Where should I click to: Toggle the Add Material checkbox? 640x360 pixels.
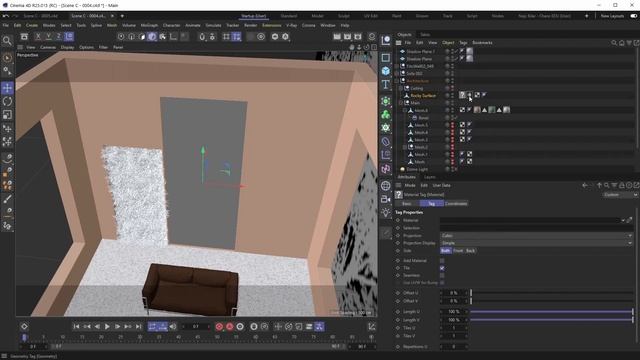[x=442, y=260]
